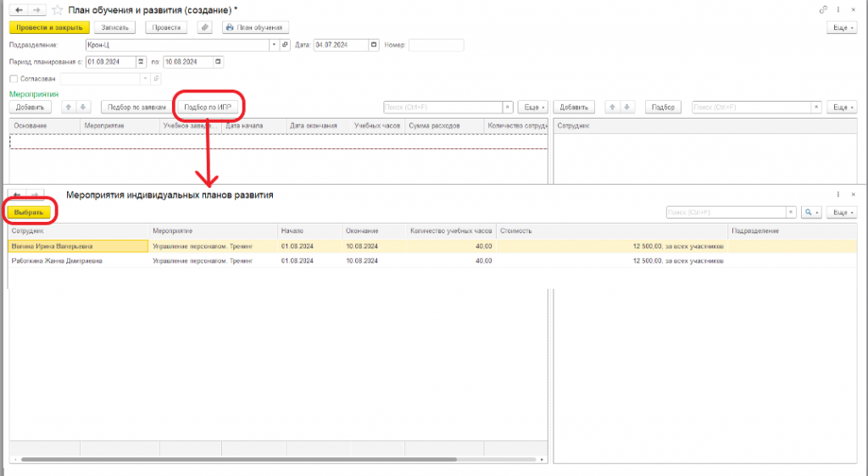Screen dimensions: 868x476
Task: Focus the Мероприятия search field
Action: 442,108
